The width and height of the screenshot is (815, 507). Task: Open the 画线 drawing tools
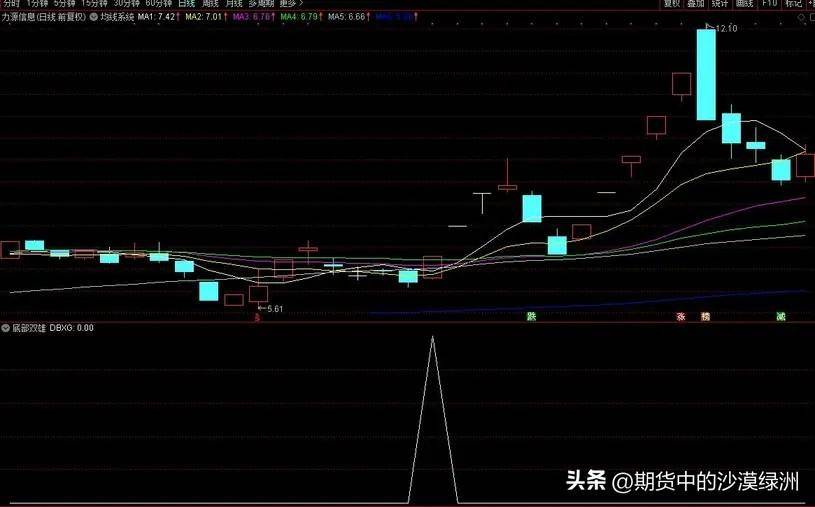click(744, 3)
